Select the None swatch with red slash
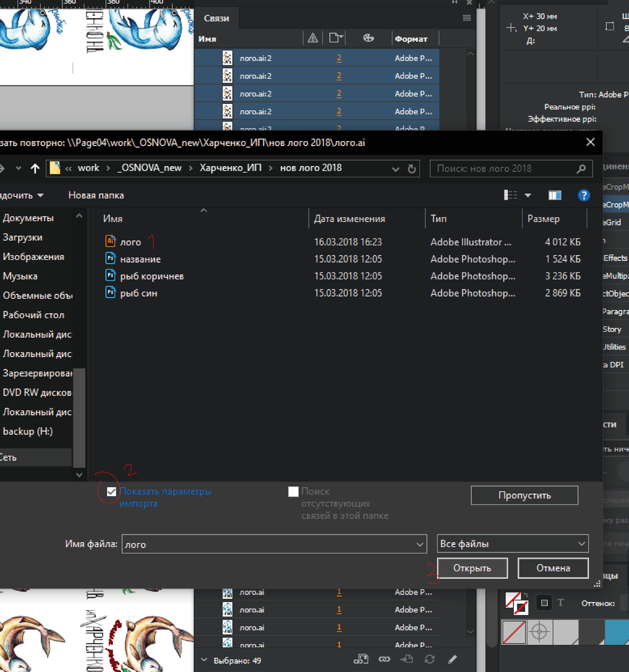The image size is (629, 672). click(514, 632)
